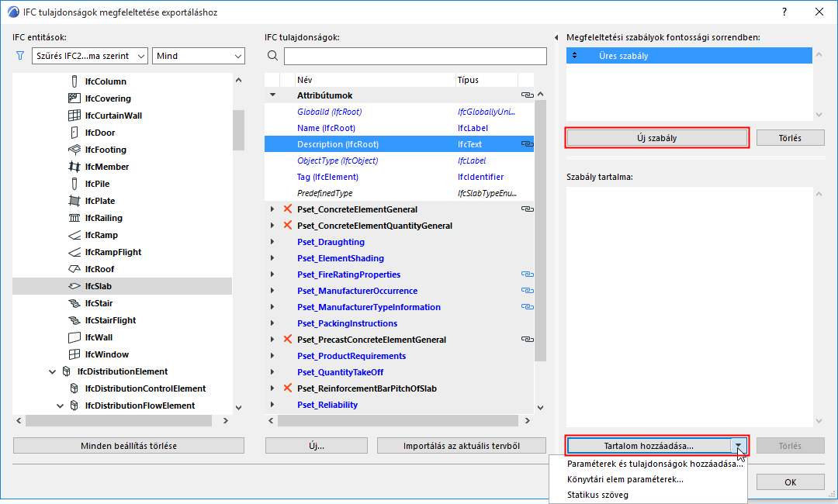
Task: Collapse the IfcDistributionFlowElement tree node
Action: [x=61, y=406]
